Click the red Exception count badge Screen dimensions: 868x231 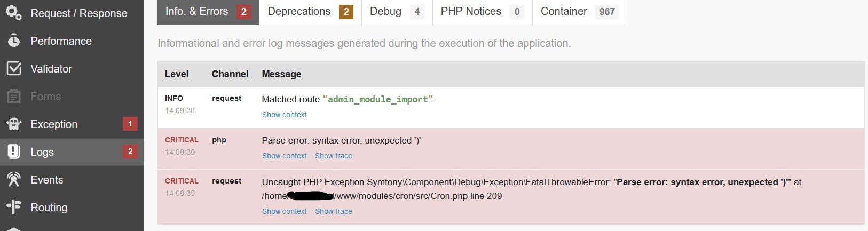[x=130, y=124]
